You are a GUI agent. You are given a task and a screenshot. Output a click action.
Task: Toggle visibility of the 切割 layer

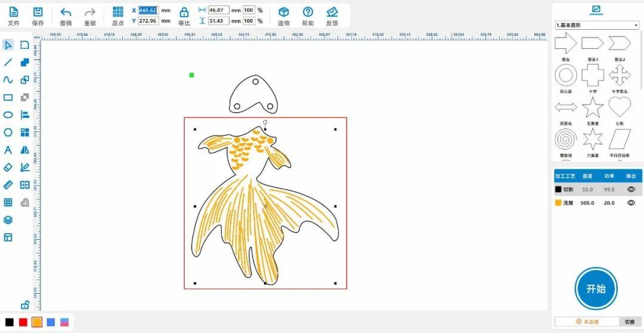click(631, 189)
